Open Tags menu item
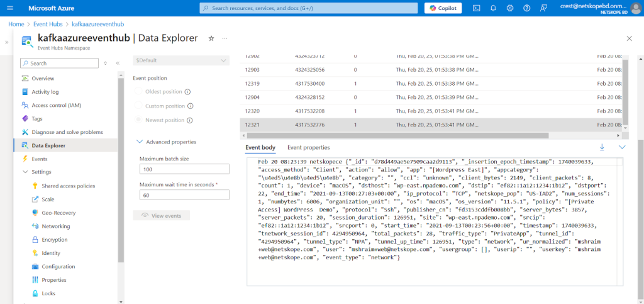The width and height of the screenshot is (644, 304). click(37, 119)
